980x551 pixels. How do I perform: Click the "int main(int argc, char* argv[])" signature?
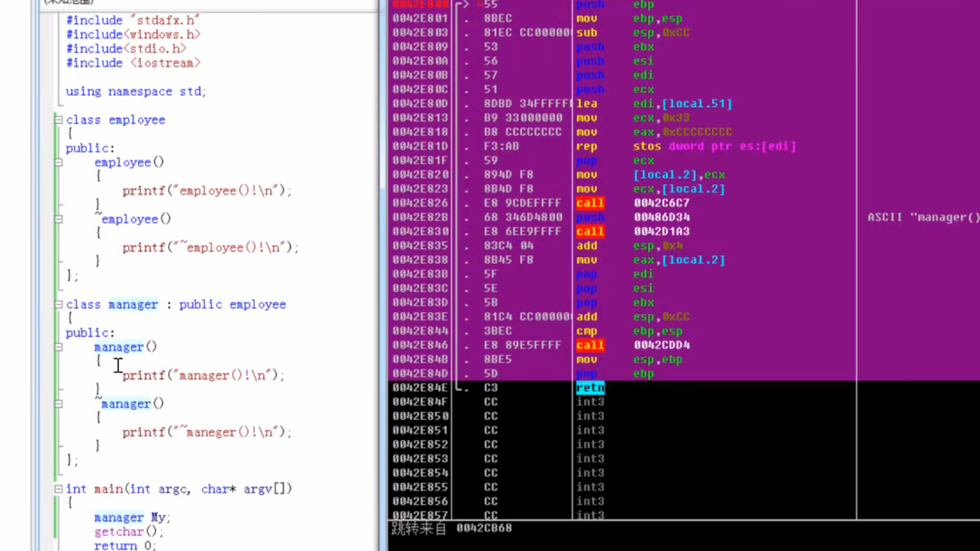point(179,489)
